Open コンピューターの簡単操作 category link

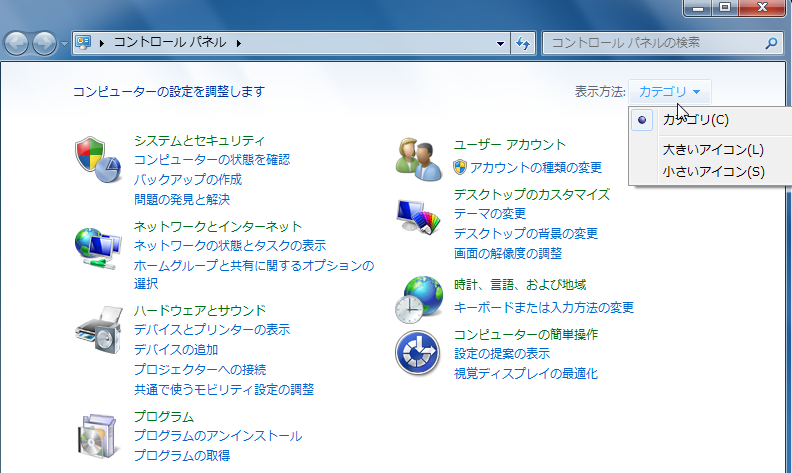pos(525,335)
